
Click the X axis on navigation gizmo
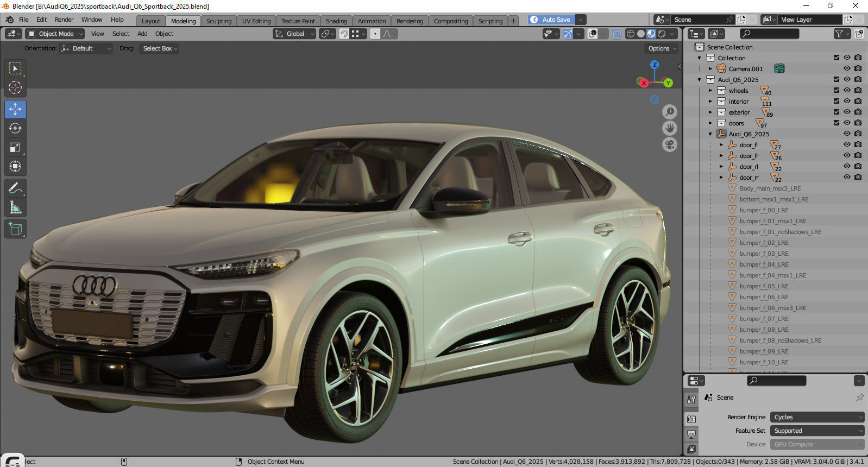click(644, 83)
